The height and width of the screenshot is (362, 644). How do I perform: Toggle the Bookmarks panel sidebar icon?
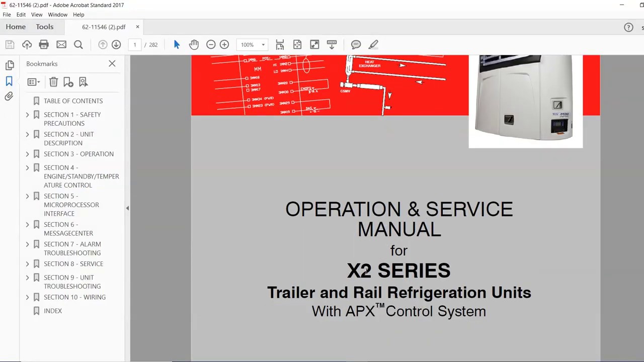click(x=9, y=81)
